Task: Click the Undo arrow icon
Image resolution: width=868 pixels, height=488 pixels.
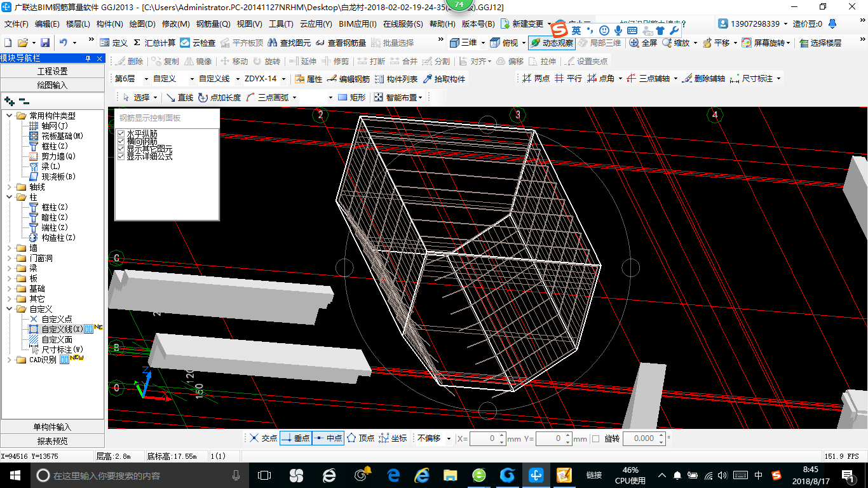Action: pyautogui.click(x=64, y=43)
